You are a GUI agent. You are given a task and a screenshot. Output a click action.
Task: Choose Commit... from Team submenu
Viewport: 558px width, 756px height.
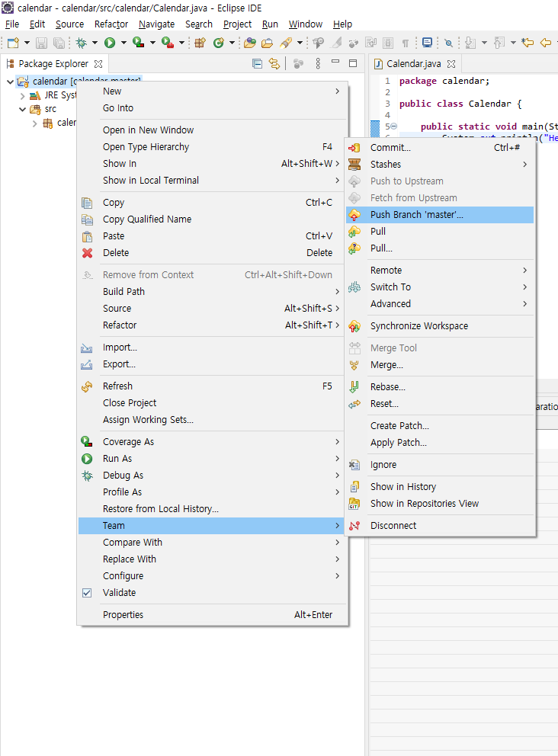(440, 148)
